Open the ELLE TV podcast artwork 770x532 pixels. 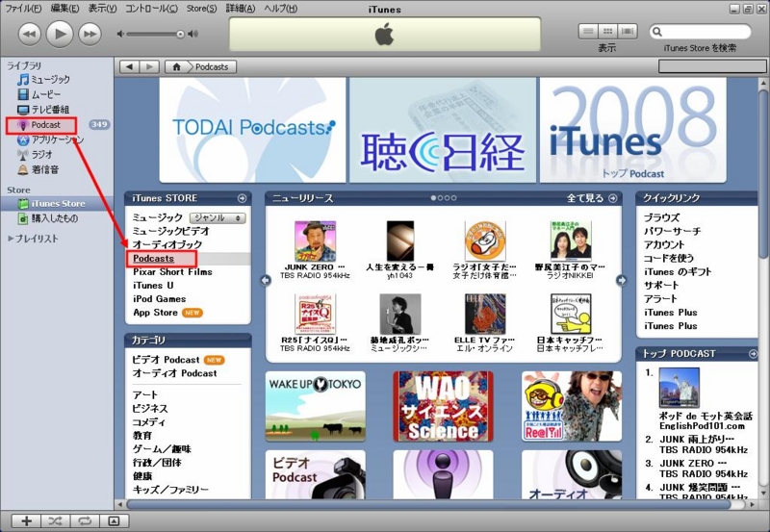coord(485,314)
